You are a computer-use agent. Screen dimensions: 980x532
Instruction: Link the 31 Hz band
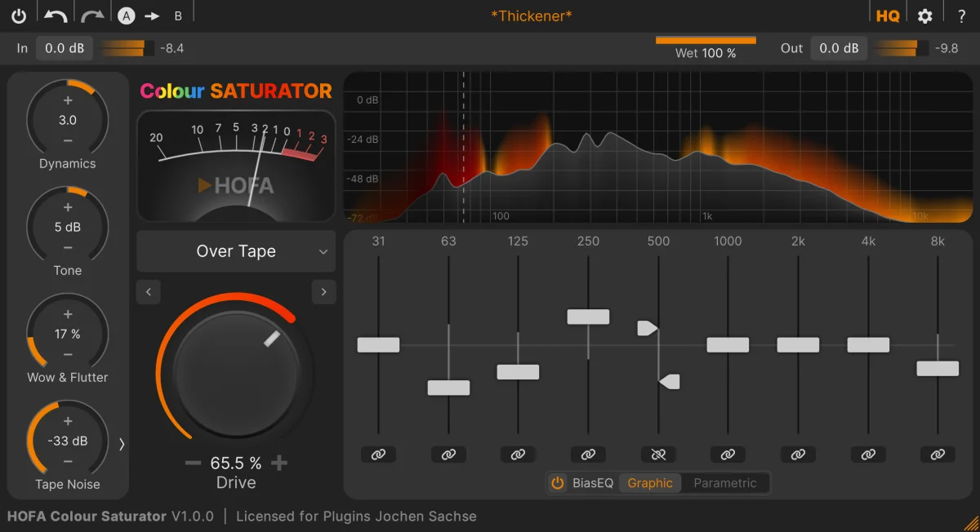[378, 454]
